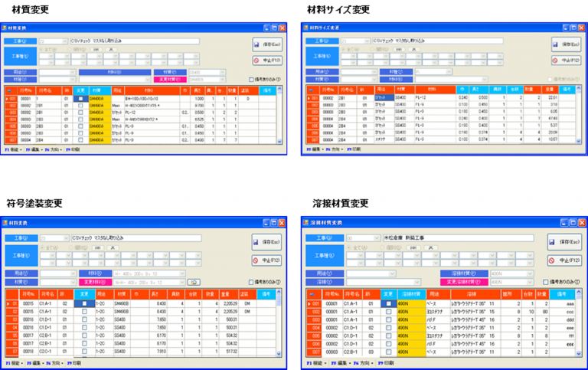The image size is (588, 370).
Task: Click pink 変更材質 label in 材質変更 window
Action: (170, 80)
